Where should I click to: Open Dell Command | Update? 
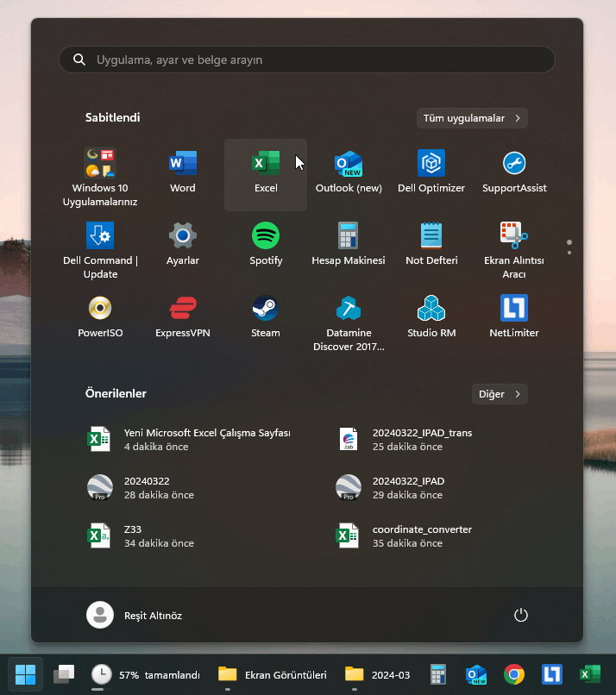100,248
